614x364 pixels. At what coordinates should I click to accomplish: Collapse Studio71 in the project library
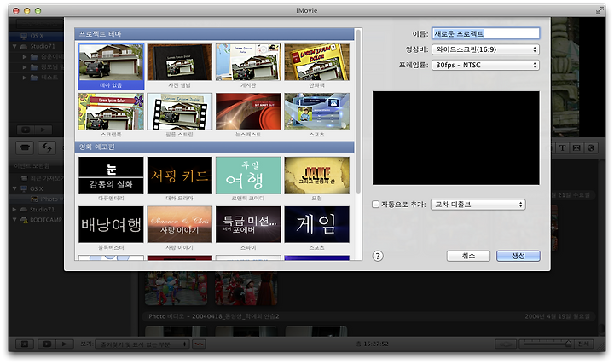14,46
